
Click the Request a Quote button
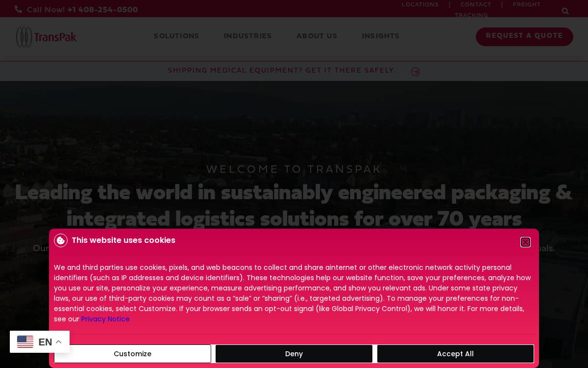coord(524,36)
